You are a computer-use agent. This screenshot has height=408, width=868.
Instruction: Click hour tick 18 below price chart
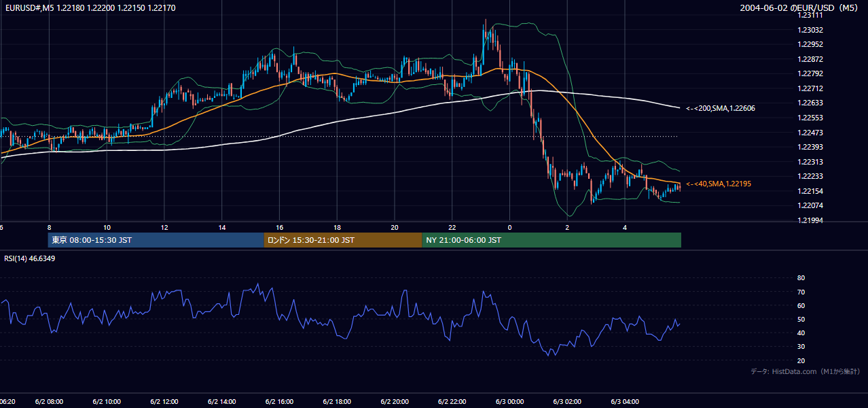337,228
